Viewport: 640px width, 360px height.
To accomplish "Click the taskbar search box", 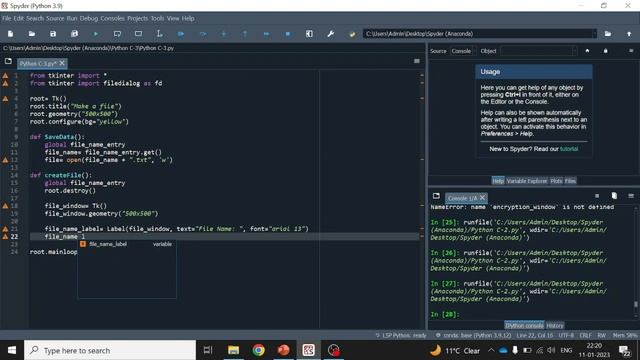I will 110,350.
